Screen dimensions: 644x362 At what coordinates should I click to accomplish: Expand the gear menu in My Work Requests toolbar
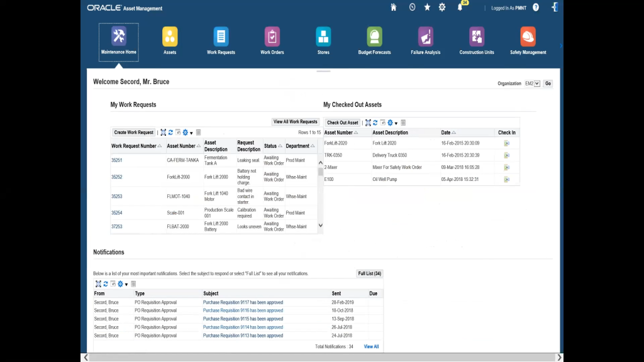[x=186, y=132]
